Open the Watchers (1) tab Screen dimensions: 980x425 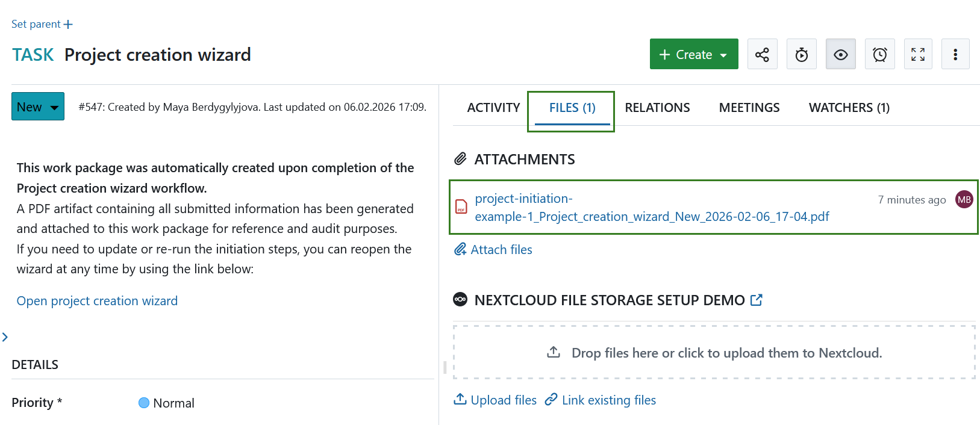pos(849,108)
